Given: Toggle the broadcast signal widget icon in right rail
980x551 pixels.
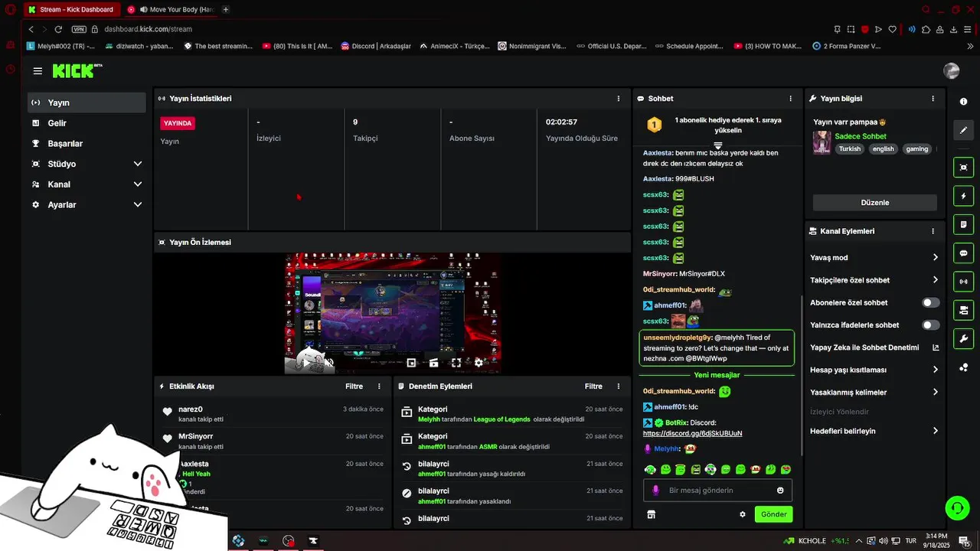Looking at the screenshot, I should tap(963, 282).
